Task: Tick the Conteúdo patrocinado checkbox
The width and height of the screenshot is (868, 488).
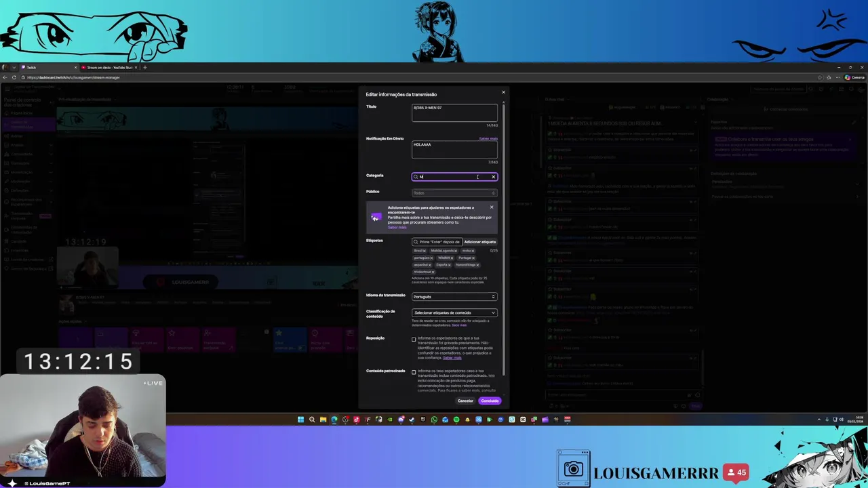Action: point(414,372)
